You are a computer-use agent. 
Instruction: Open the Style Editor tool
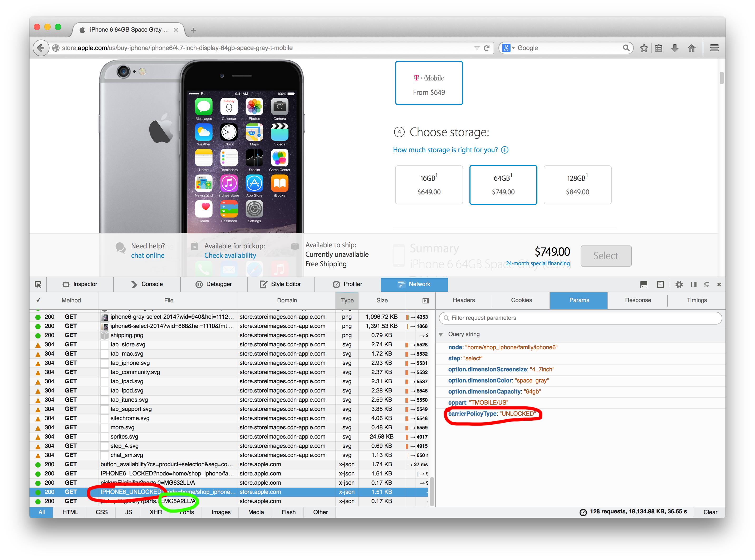click(280, 284)
